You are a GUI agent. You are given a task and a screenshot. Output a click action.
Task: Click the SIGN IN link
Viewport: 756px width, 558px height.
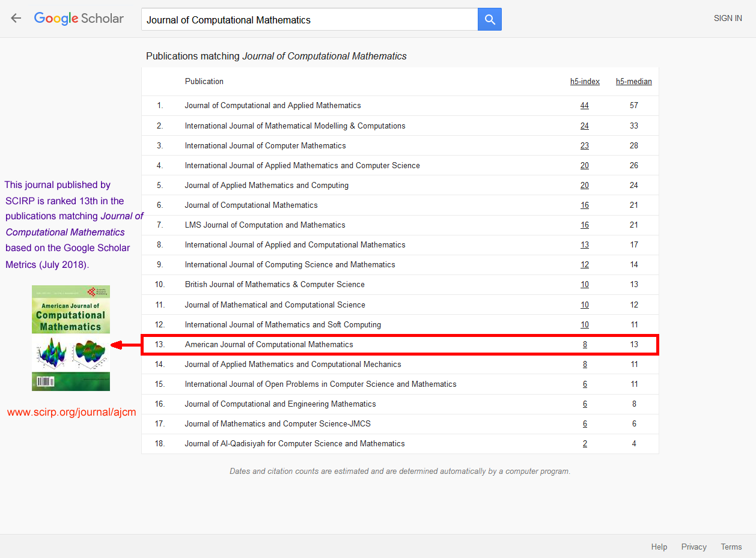tap(727, 18)
